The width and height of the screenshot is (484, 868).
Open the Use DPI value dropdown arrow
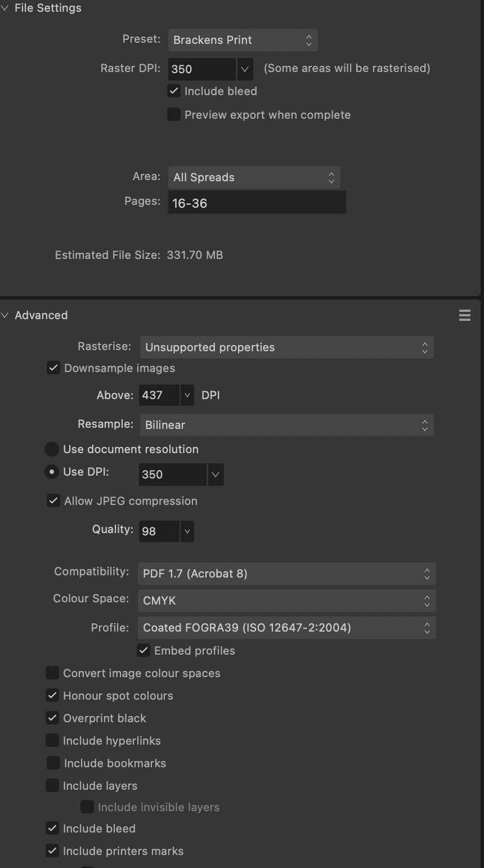click(216, 475)
